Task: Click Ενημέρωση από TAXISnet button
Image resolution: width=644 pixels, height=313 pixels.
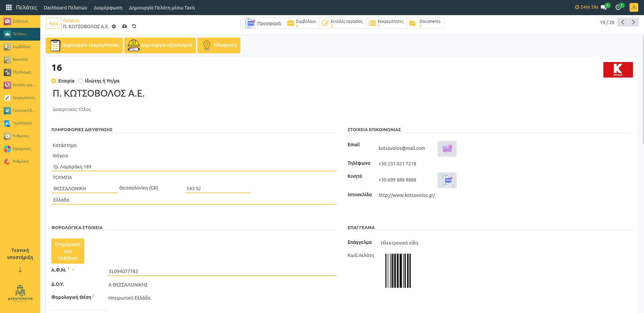Action: [x=68, y=251]
